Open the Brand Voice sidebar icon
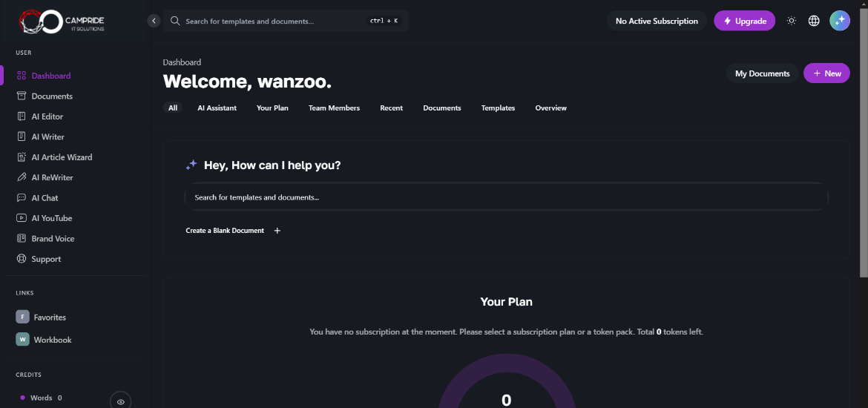The height and width of the screenshot is (408, 868). pyautogui.click(x=22, y=239)
